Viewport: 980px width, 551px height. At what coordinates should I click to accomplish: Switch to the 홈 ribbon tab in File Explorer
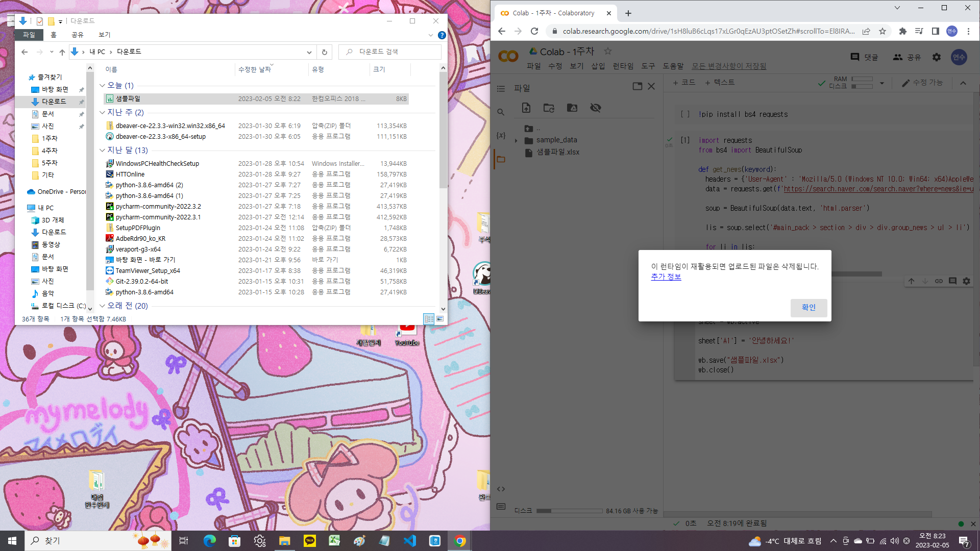point(54,35)
